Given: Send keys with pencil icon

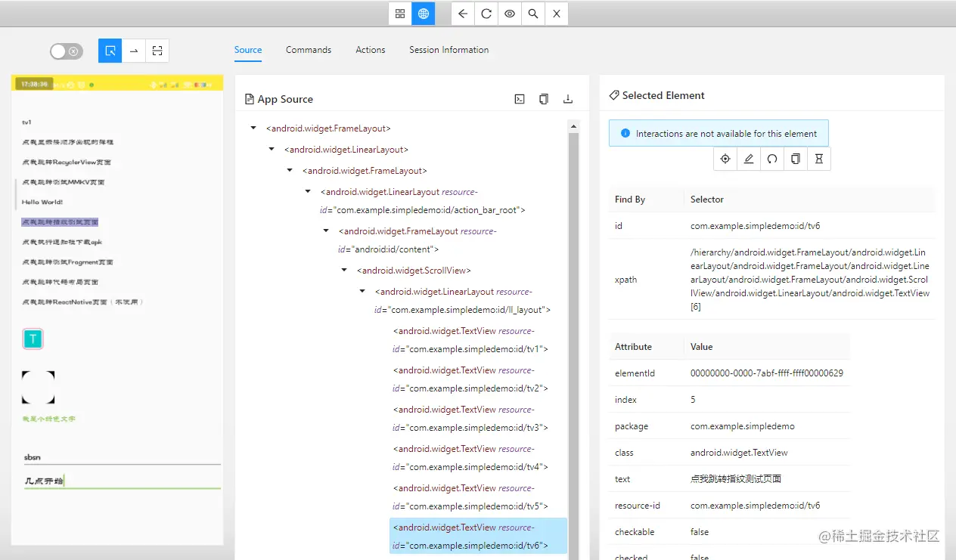Looking at the screenshot, I should click(x=749, y=159).
